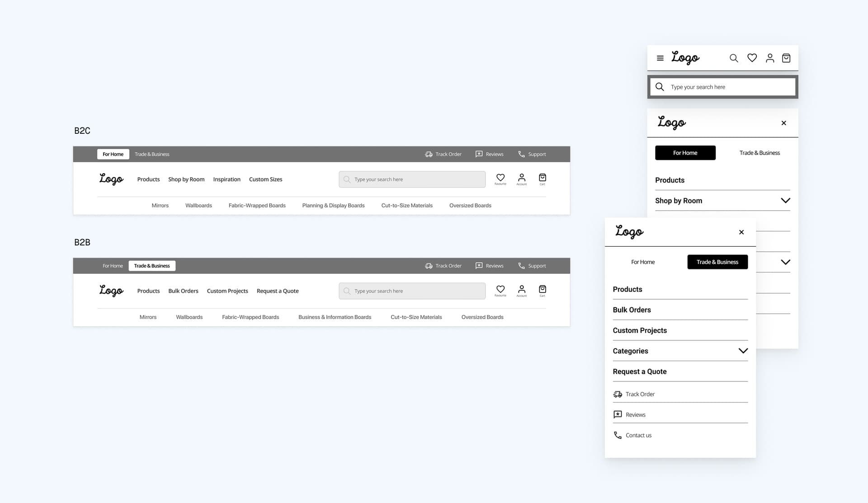Open Inspiration in the B2C navigation
868x503 pixels.
click(x=226, y=179)
